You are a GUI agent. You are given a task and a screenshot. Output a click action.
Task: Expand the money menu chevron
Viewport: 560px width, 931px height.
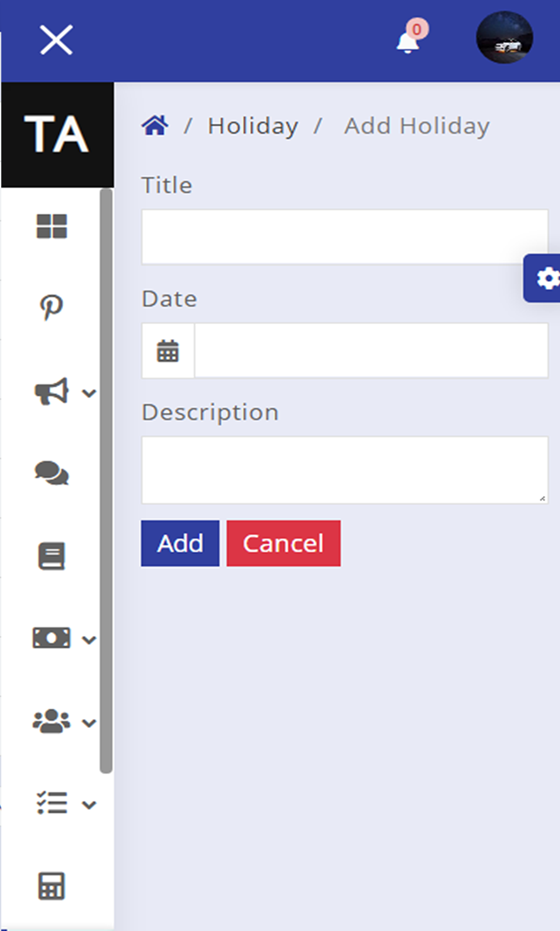(x=89, y=640)
